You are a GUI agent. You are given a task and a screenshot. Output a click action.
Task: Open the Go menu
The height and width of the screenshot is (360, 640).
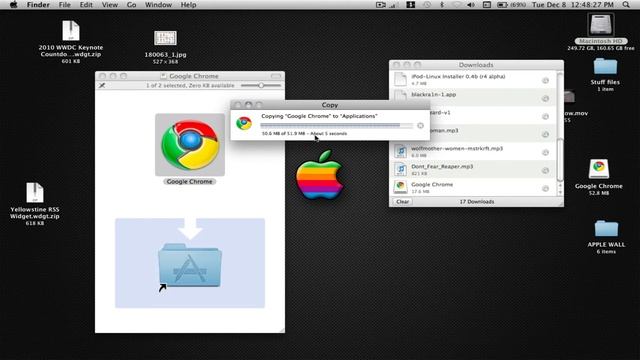pyautogui.click(x=131, y=5)
